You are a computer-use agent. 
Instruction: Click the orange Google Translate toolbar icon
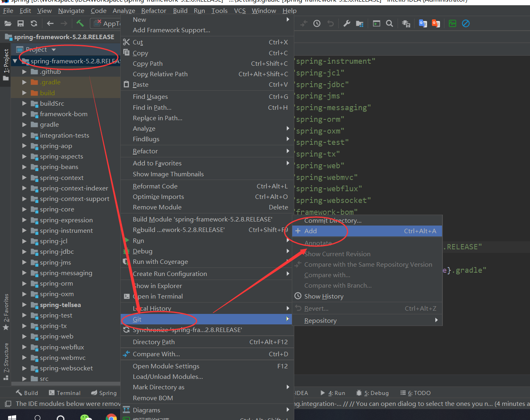point(436,23)
